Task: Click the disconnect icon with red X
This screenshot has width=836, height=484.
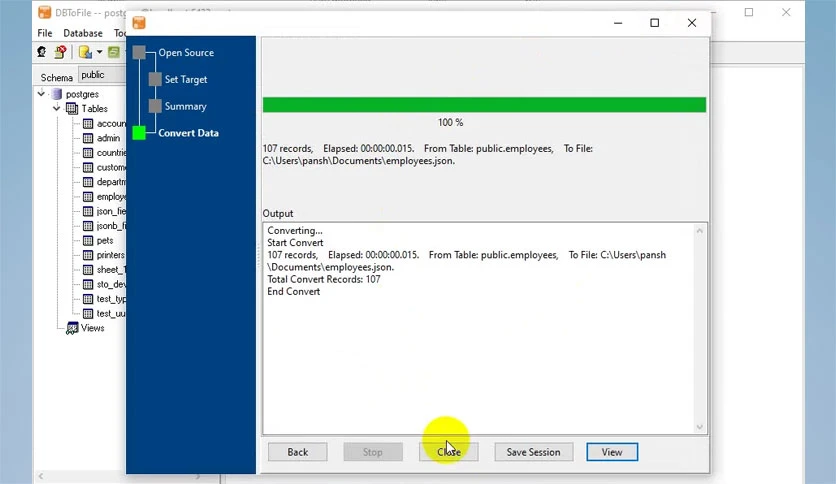Action: point(61,52)
